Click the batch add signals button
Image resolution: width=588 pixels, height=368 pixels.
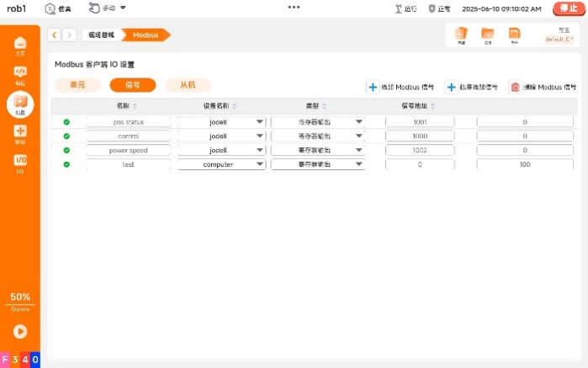point(471,88)
